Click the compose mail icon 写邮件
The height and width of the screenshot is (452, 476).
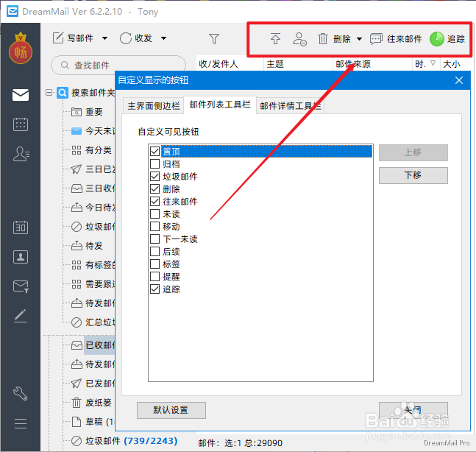tap(58, 38)
